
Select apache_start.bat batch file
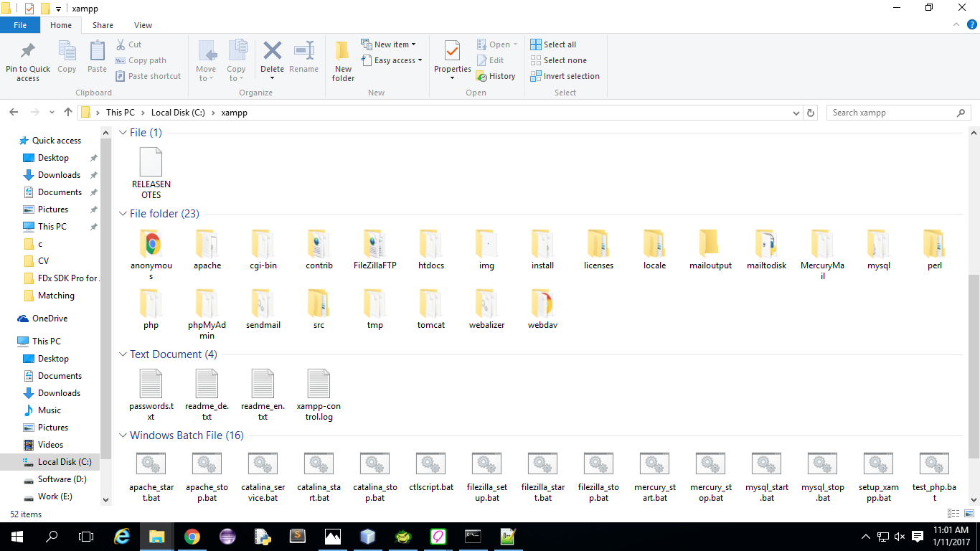151,477
